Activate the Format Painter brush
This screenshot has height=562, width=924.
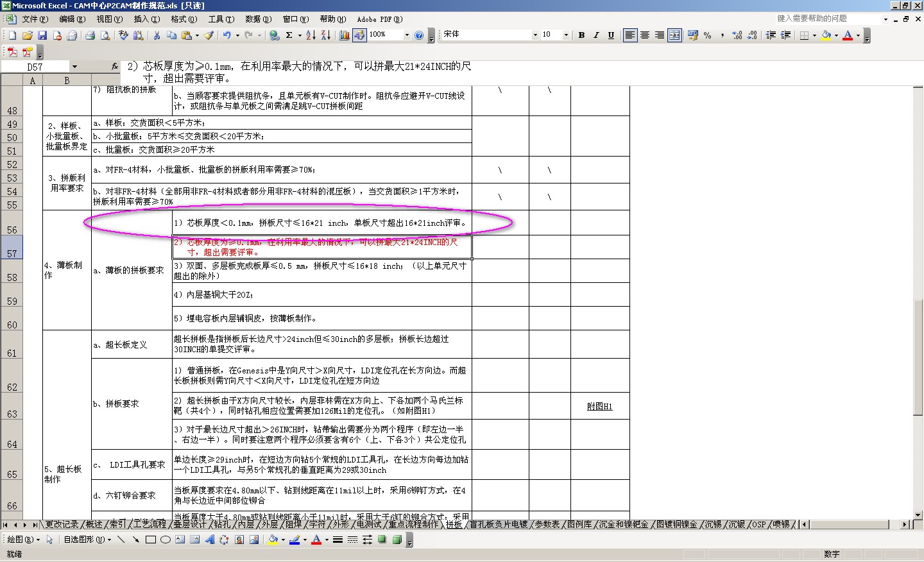coord(209,35)
